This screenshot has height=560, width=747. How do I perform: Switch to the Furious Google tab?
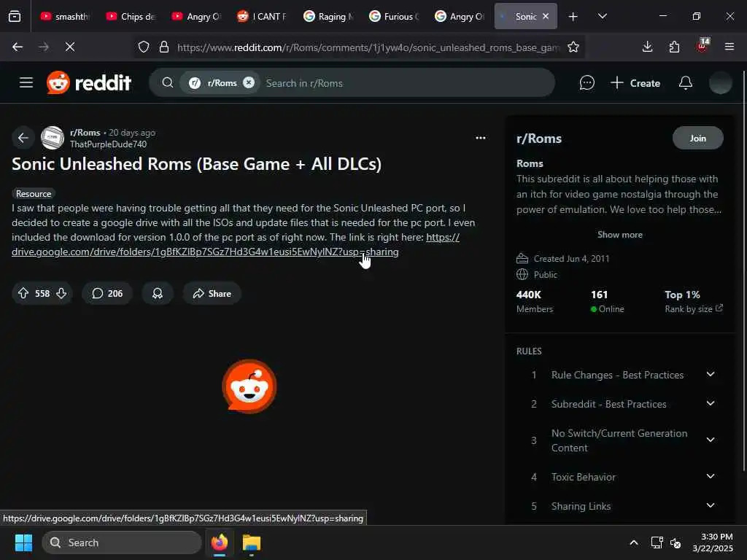pos(393,17)
